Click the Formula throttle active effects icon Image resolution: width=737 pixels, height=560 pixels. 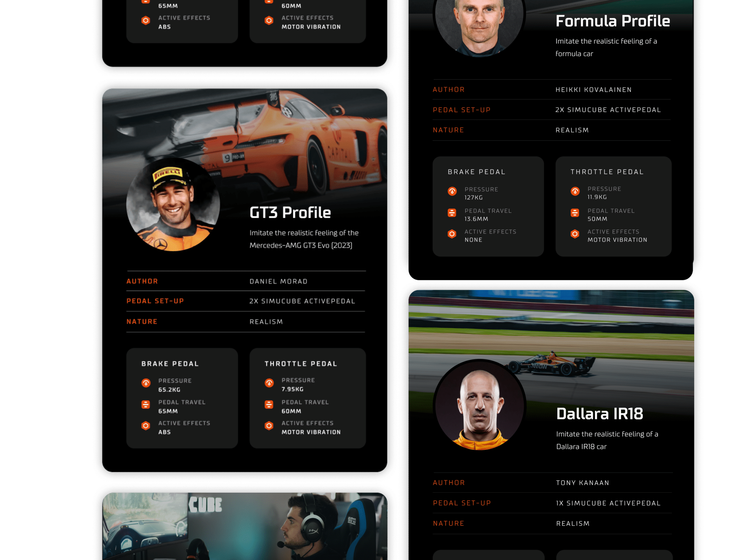[x=575, y=234]
